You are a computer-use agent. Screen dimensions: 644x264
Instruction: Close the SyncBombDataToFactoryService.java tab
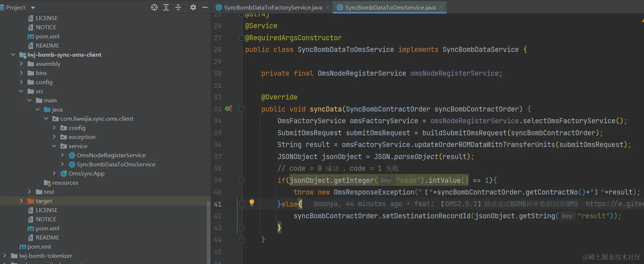(x=327, y=7)
